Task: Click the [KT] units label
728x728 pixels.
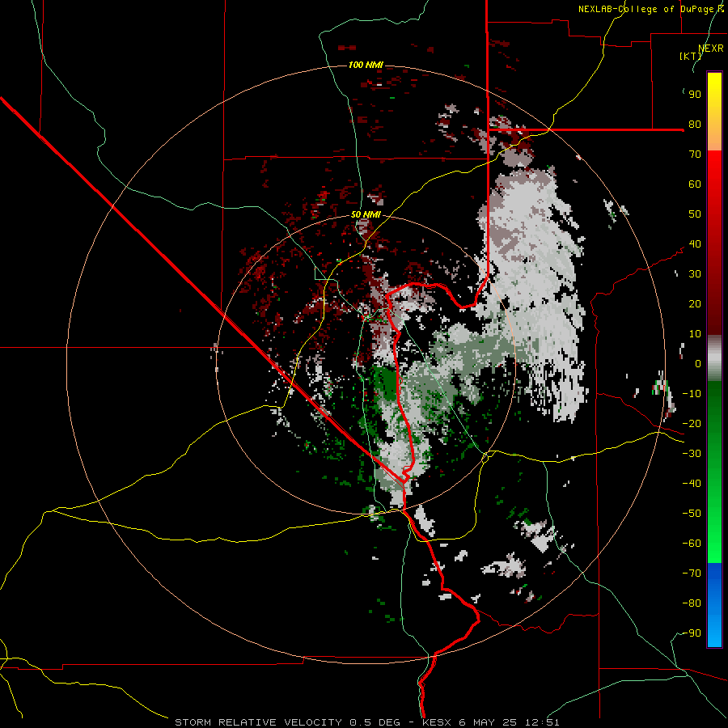Action: click(691, 56)
